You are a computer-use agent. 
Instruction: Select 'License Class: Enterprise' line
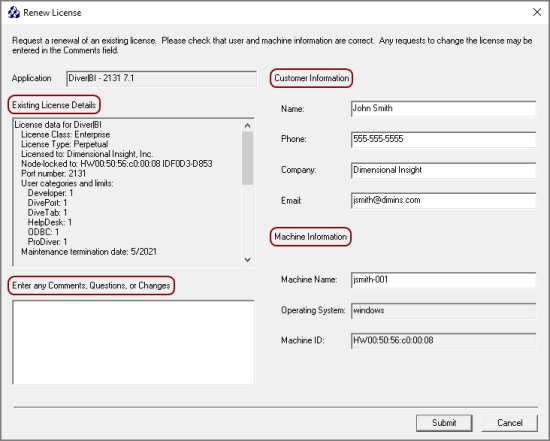click(66, 135)
